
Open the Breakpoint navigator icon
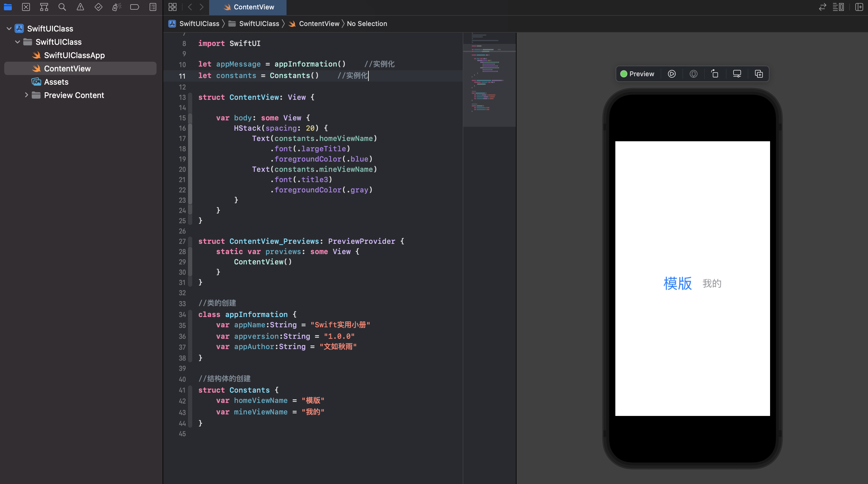[x=134, y=7]
